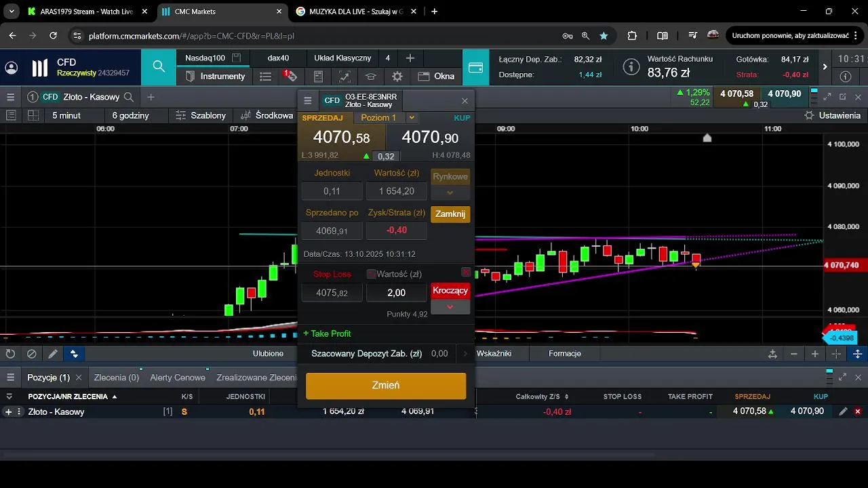The width and height of the screenshot is (868, 488).
Task: Remove the stop loss with red X
Action: click(x=466, y=272)
